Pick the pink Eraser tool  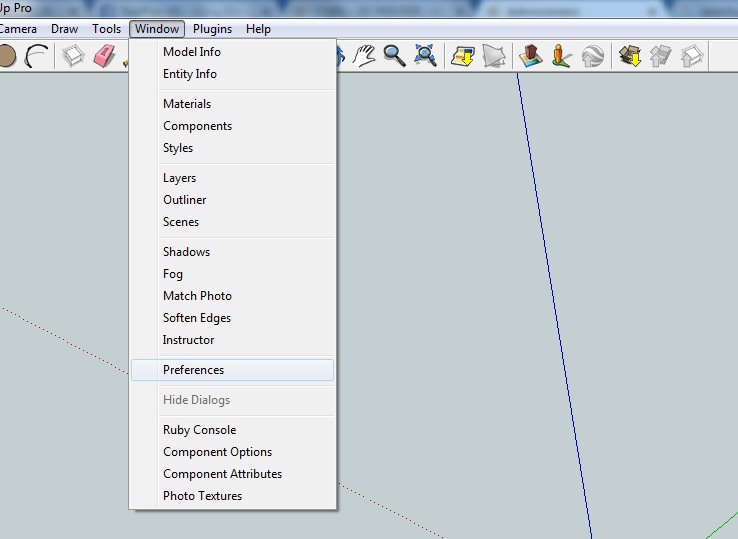(x=104, y=56)
